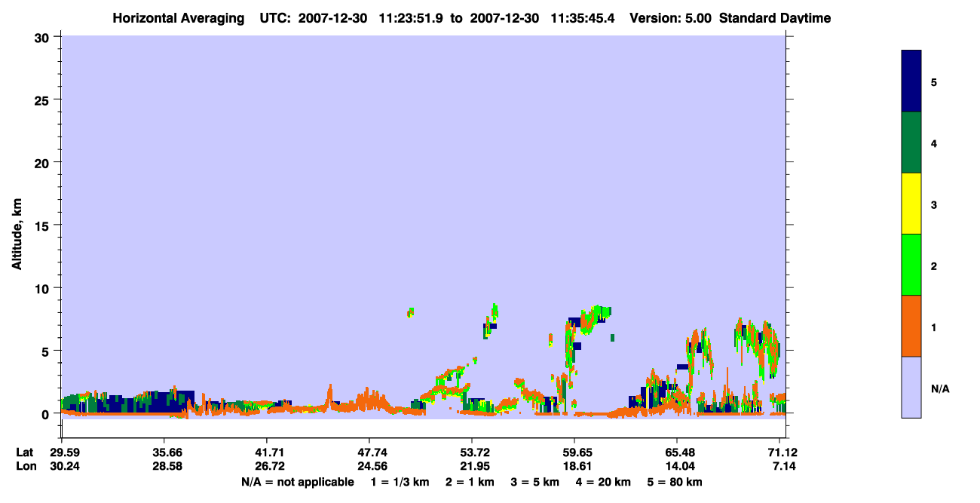Click the colorbar label '1'
980x503 pixels.
934,326
